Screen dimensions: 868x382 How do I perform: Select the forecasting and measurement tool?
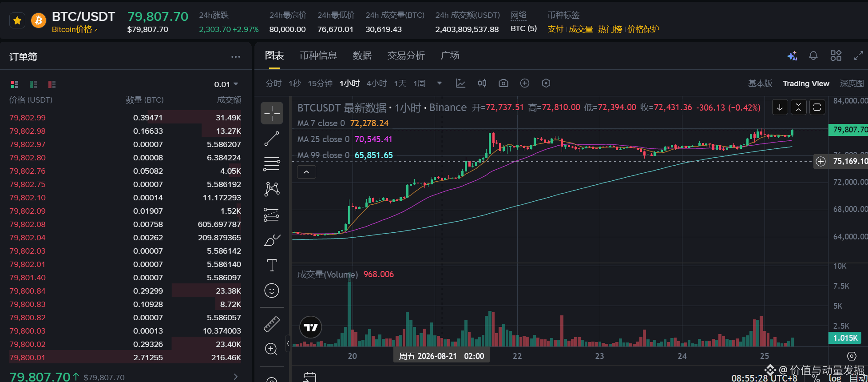(x=272, y=215)
